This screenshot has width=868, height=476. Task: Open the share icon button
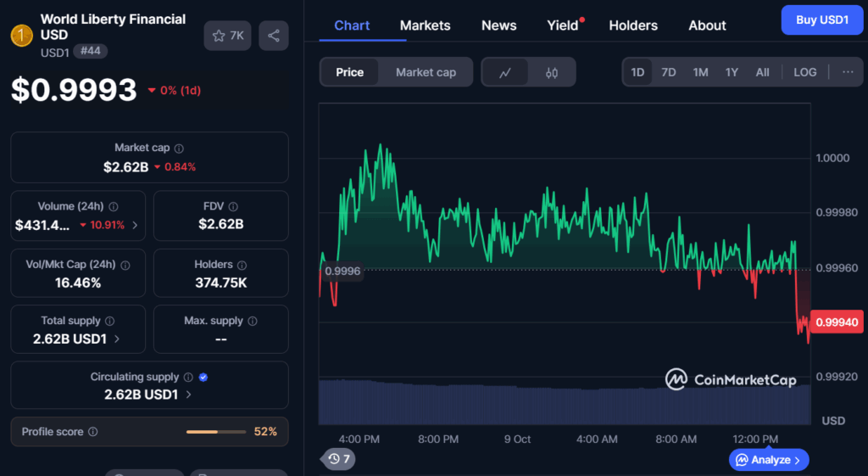274,36
